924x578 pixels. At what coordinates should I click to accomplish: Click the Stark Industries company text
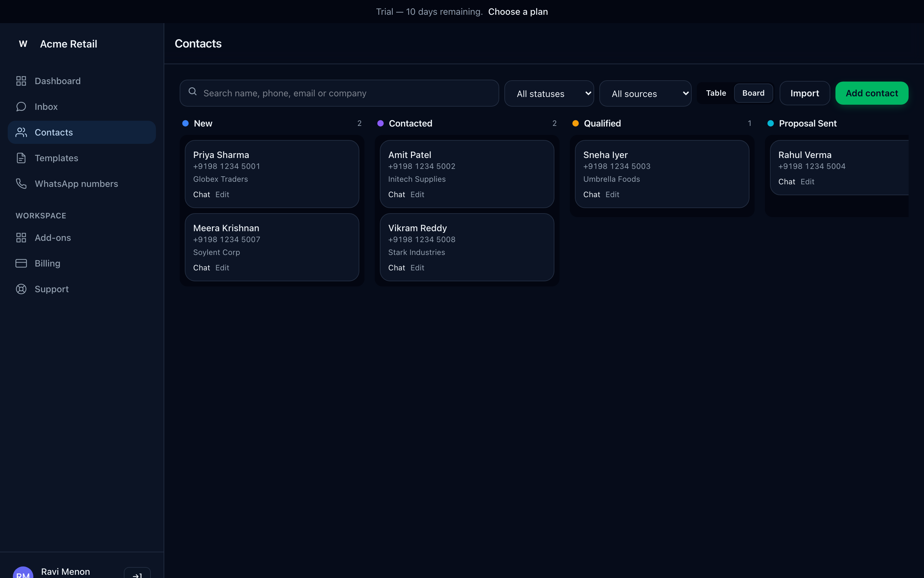(416, 253)
